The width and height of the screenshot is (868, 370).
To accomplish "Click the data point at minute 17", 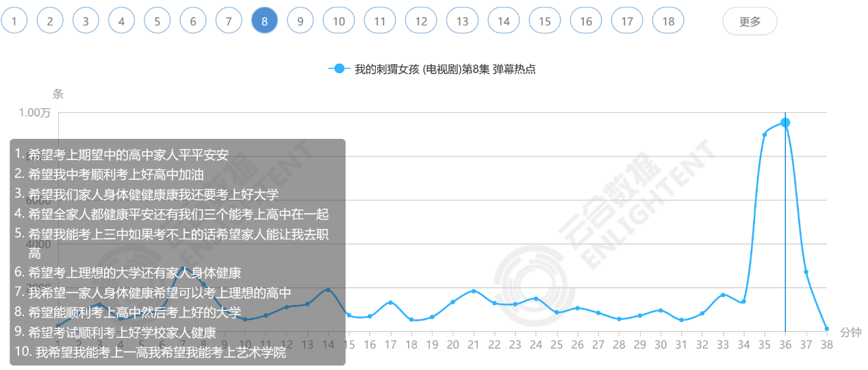I will 390,302.
